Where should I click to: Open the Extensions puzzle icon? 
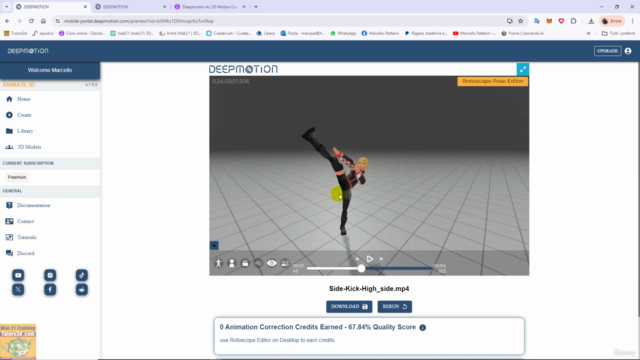coord(573,21)
